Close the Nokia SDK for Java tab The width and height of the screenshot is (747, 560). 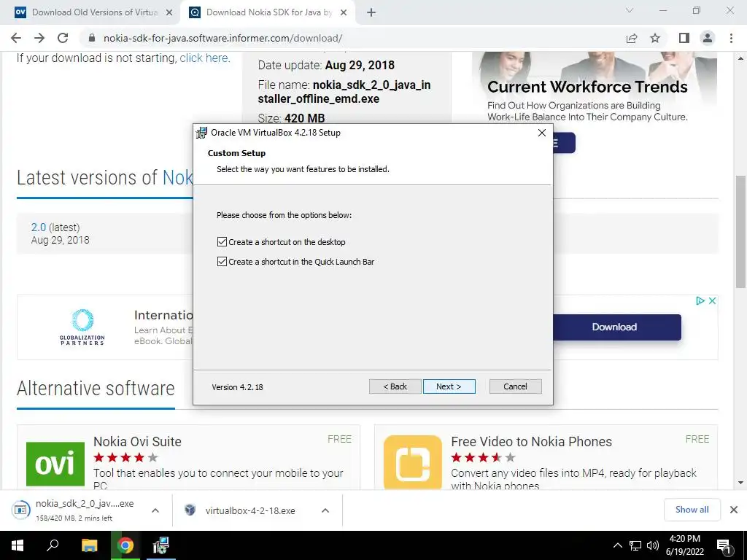tap(344, 13)
